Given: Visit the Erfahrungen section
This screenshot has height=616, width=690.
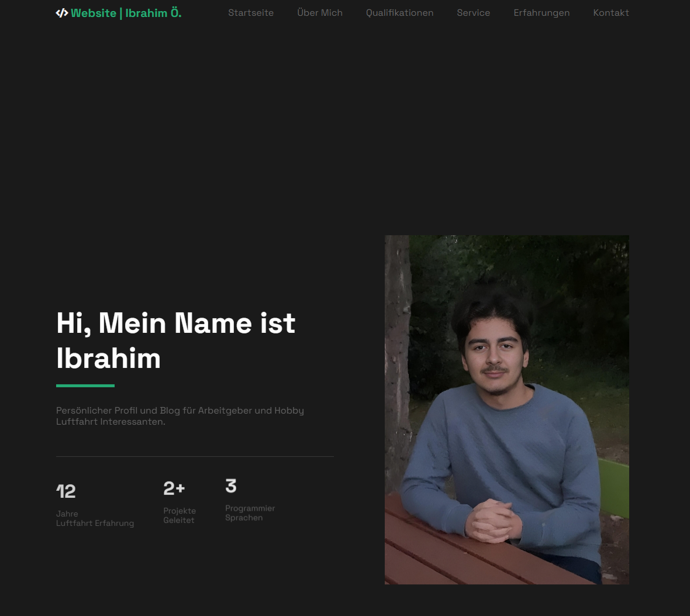Looking at the screenshot, I should click(541, 12).
